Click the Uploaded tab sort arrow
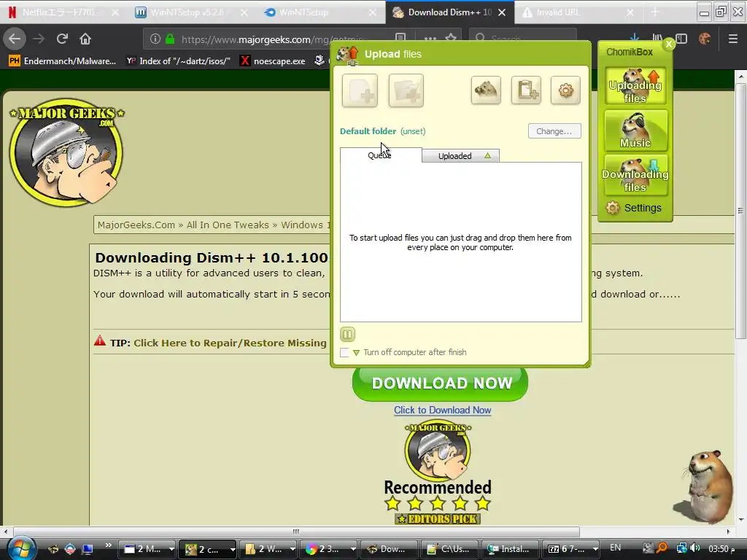Image resolution: width=747 pixels, height=560 pixels. click(x=487, y=156)
